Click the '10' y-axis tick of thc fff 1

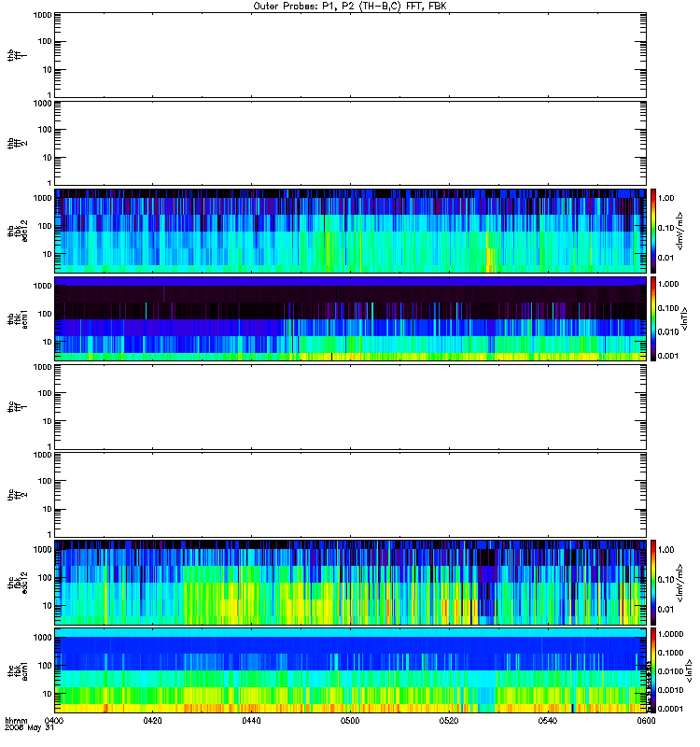point(48,421)
